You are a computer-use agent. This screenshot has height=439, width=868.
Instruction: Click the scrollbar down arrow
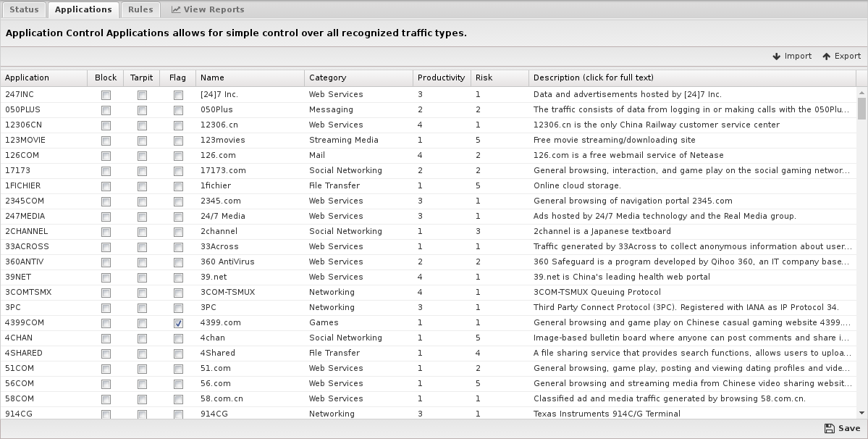tap(861, 413)
